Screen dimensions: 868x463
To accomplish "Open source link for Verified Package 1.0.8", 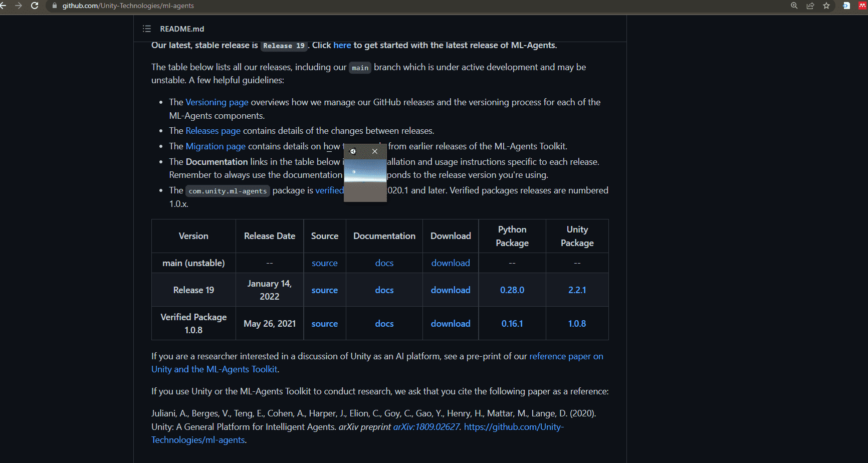I will [x=325, y=324].
